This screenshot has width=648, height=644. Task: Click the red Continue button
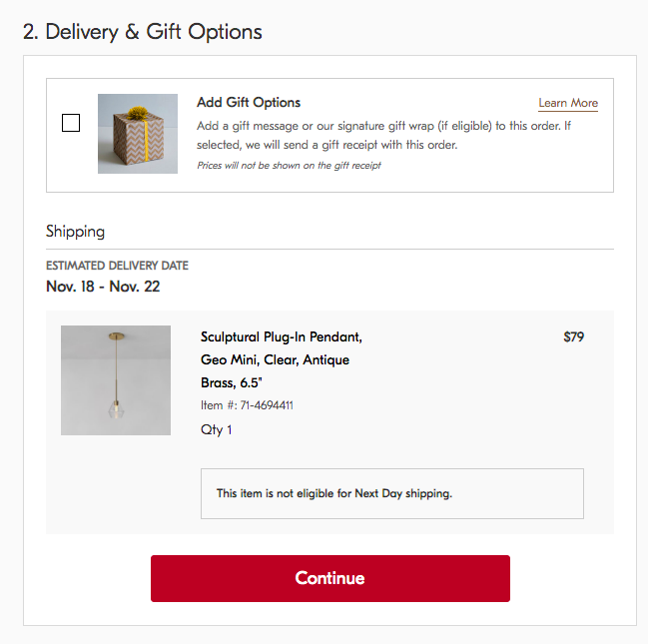(330, 578)
